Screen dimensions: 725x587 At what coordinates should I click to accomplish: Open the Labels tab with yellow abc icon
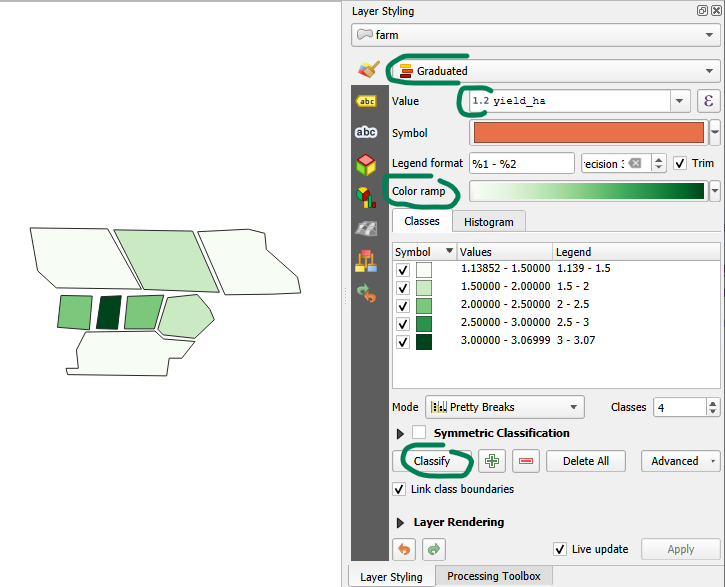366,101
